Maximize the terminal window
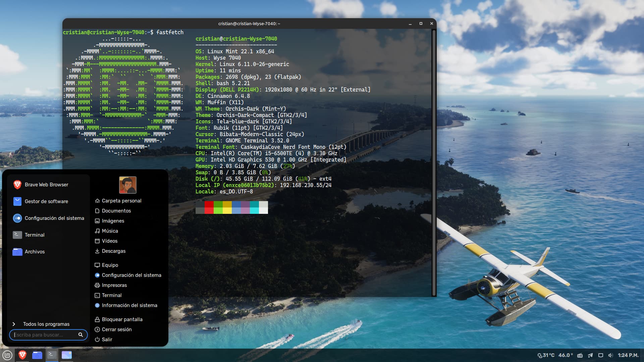Image resolution: width=644 pixels, height=362 pixels. click(x=421, y=23)
